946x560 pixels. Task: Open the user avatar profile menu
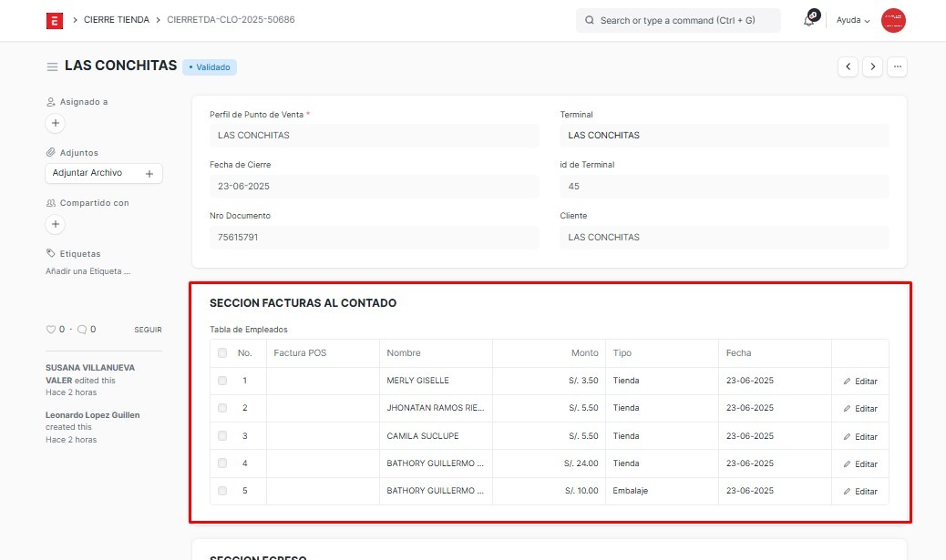pos(893,20)
